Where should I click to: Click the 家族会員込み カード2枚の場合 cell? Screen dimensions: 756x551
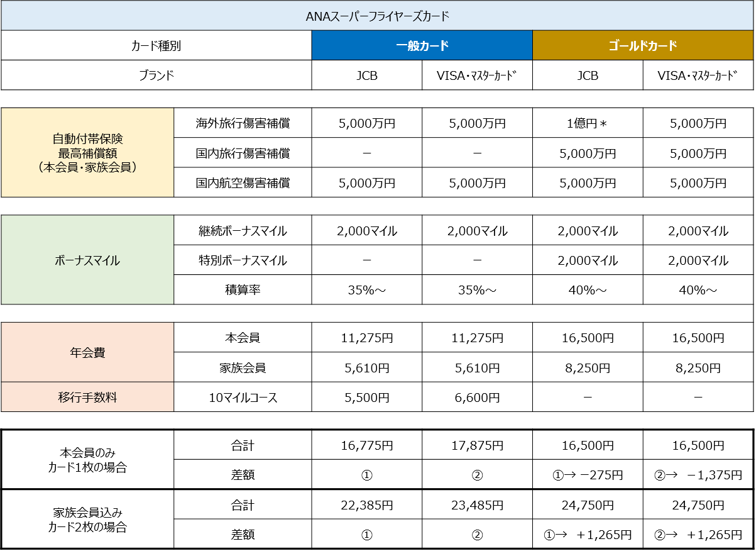click(87, 520)
